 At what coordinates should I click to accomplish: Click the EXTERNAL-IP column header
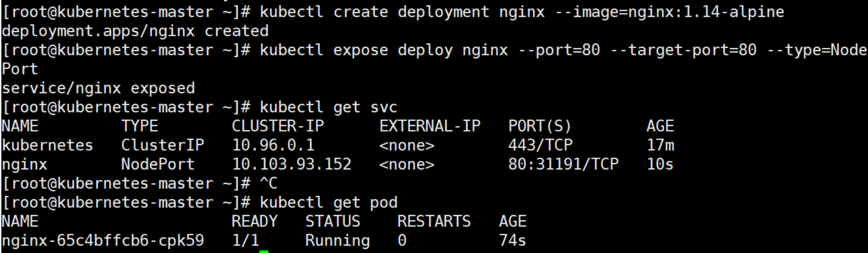(x=430, y=126)
